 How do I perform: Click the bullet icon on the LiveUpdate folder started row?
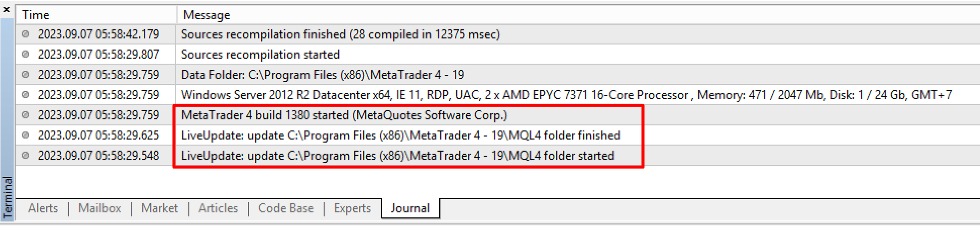click(25, 155)
